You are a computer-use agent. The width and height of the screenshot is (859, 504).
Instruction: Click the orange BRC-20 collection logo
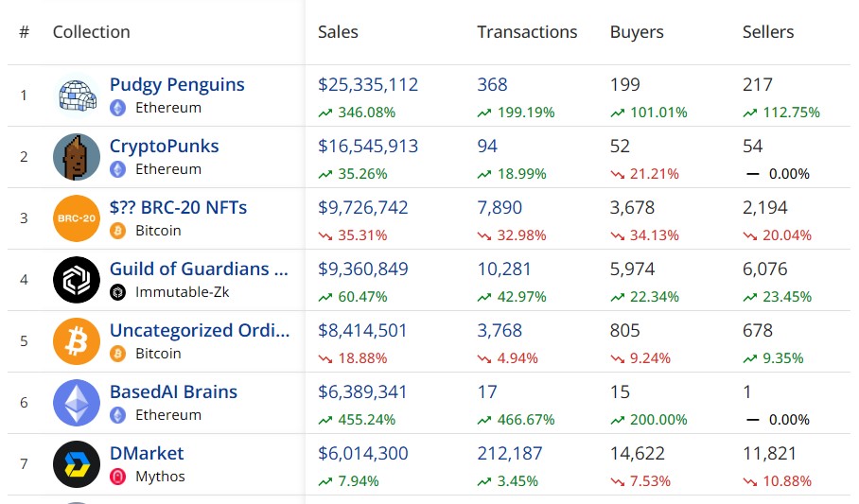point(77,218)
